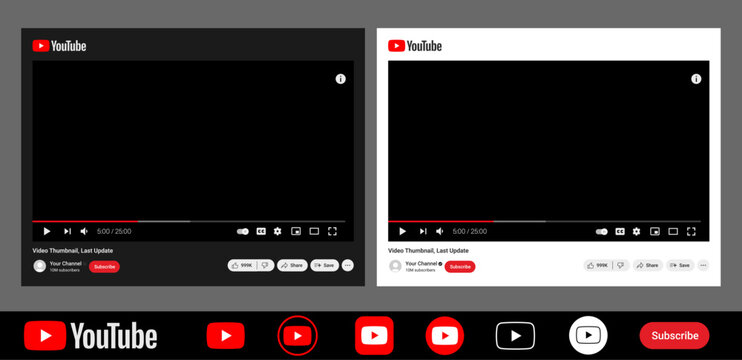Save the video in the light player
The width and height of the screenshot is (742, 360).
pyautogui.click(x=680, y=265)
